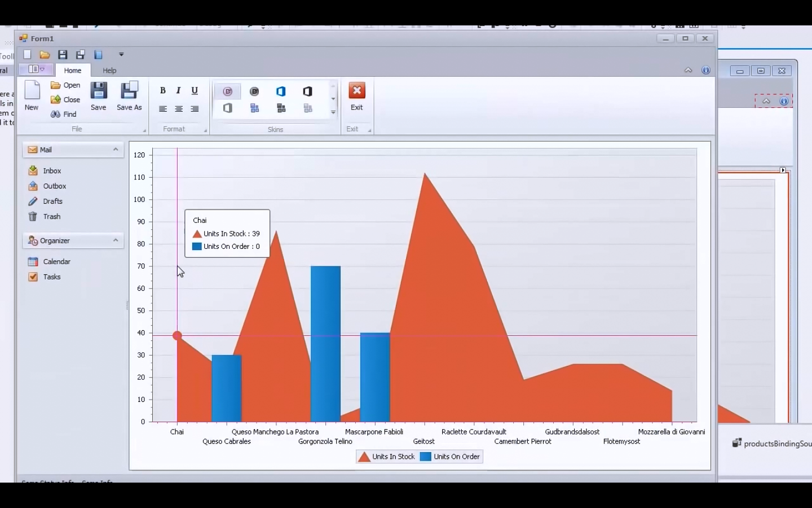Image resolution: width=812 pixels, height=508 pixels.
Task: Click the Find binoculars button
Action: [63, 114]
